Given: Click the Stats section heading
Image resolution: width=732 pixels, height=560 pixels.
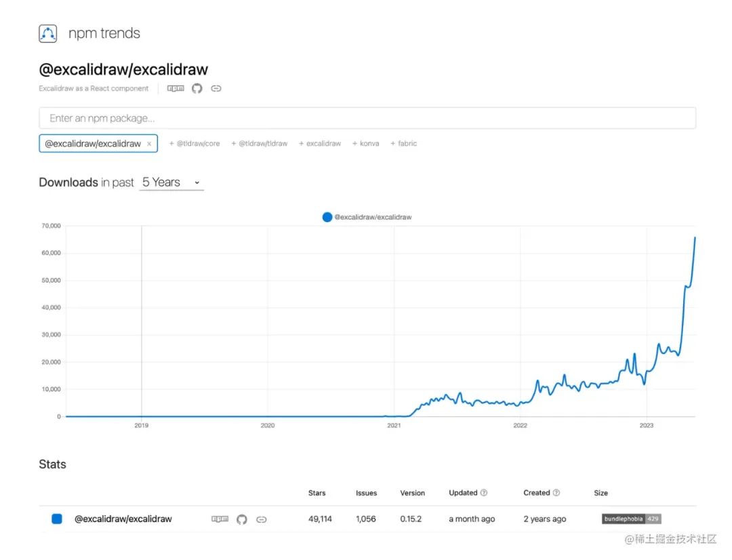Looking at the screenshot, I should tap(52, 464).
